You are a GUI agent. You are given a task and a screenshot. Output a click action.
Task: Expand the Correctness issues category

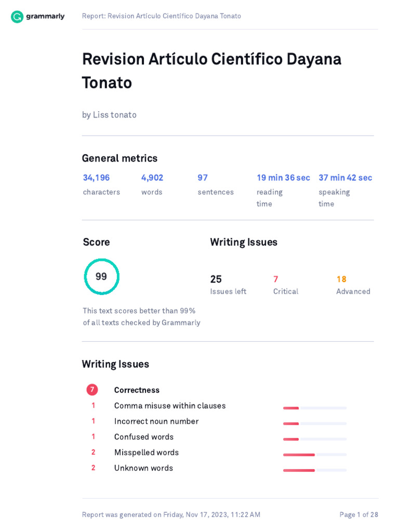coord(137,390)
